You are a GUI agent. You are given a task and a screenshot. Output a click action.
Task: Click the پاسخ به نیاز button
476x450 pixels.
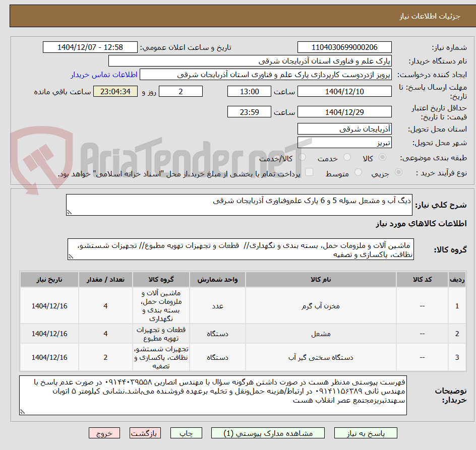pyautogui.click(x=366, y=433)
